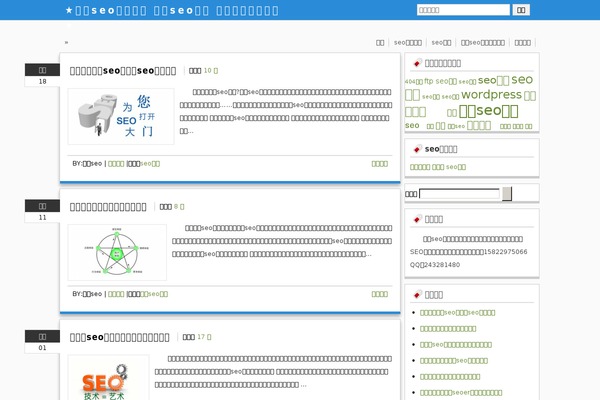Click the pentagram diagram thumbnail

coord(117,252)
